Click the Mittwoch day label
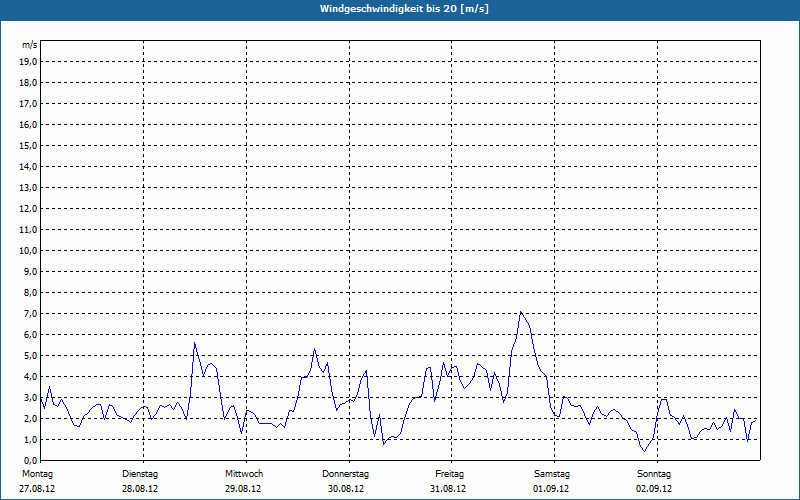The image size is (800, 500). [x=244, y=474]
